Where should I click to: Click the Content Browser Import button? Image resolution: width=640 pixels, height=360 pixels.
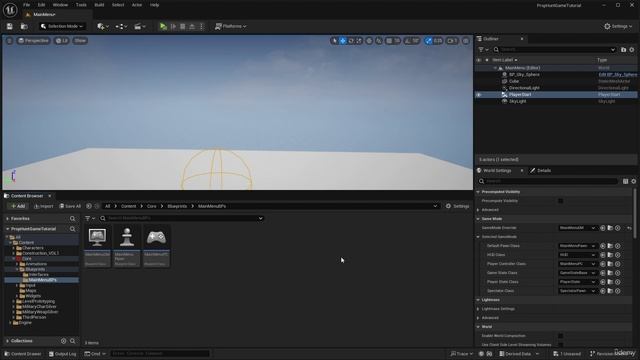[44, 207]
